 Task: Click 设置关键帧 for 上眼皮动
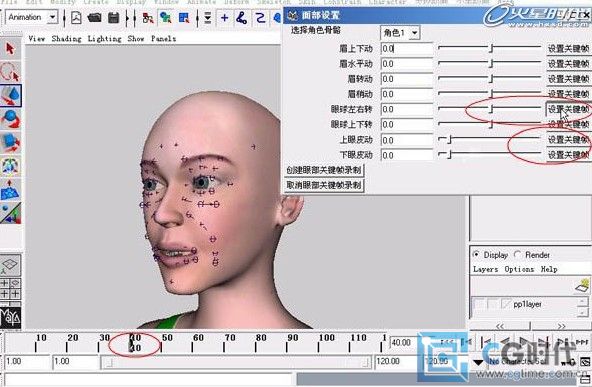click(569, 140)
